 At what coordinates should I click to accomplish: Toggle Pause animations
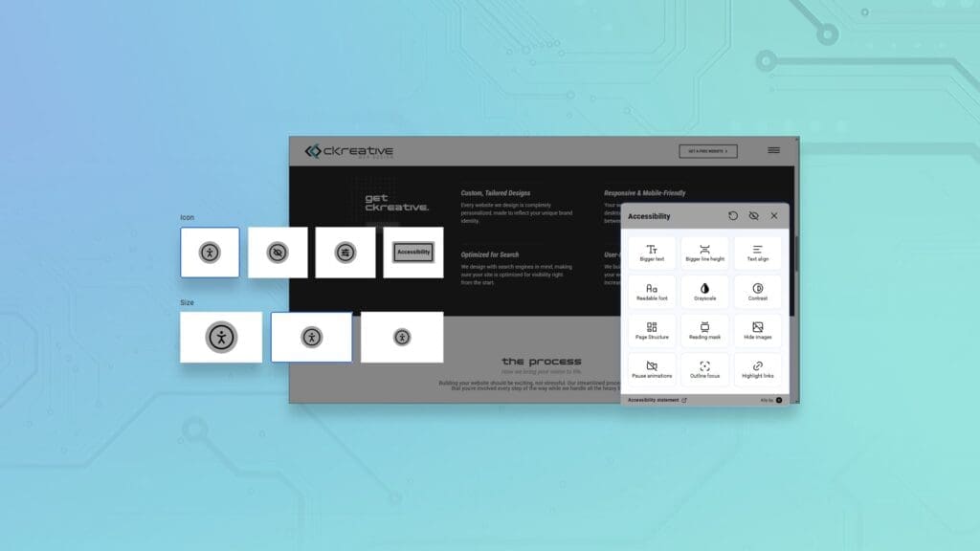pos(652,369)
